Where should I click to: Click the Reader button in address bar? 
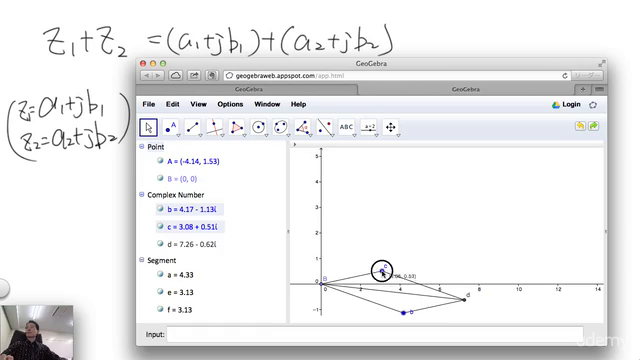coord(587,76)
